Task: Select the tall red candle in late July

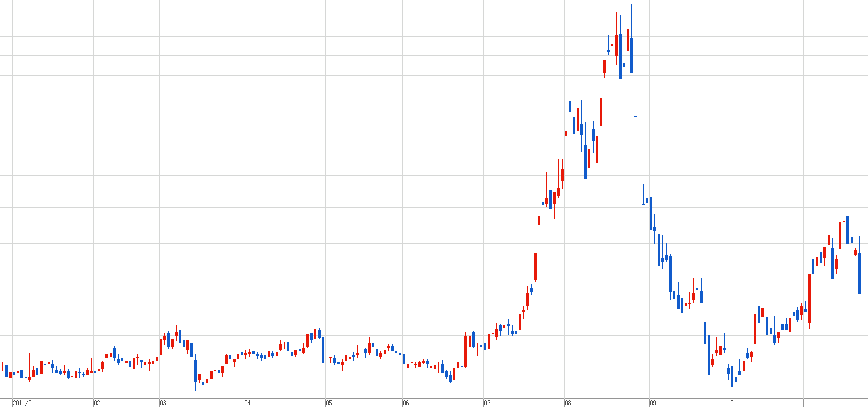Action: (535, 267)
